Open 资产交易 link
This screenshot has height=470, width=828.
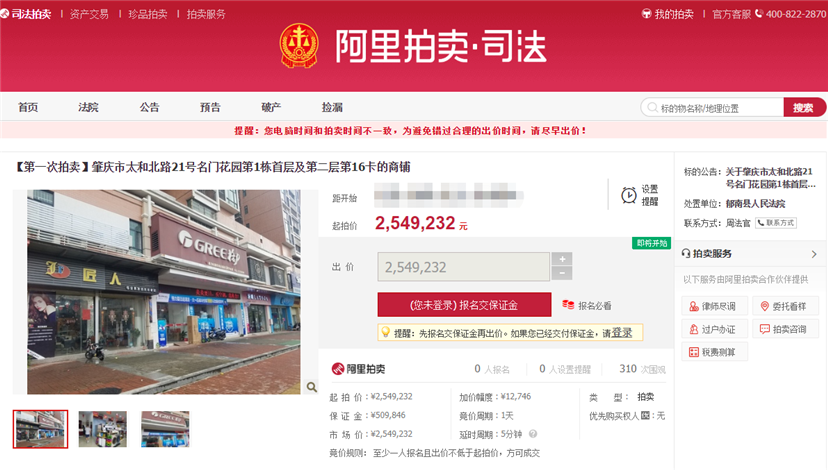89,14
